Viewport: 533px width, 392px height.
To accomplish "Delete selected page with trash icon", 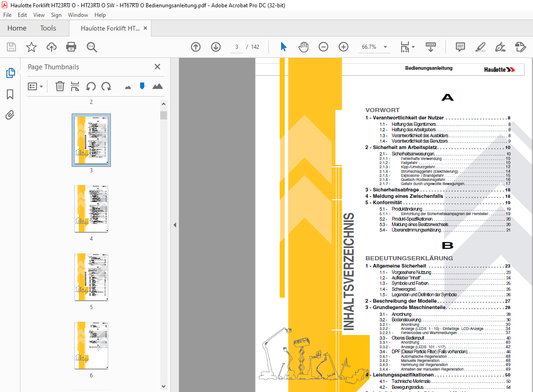I will point(60,86).
